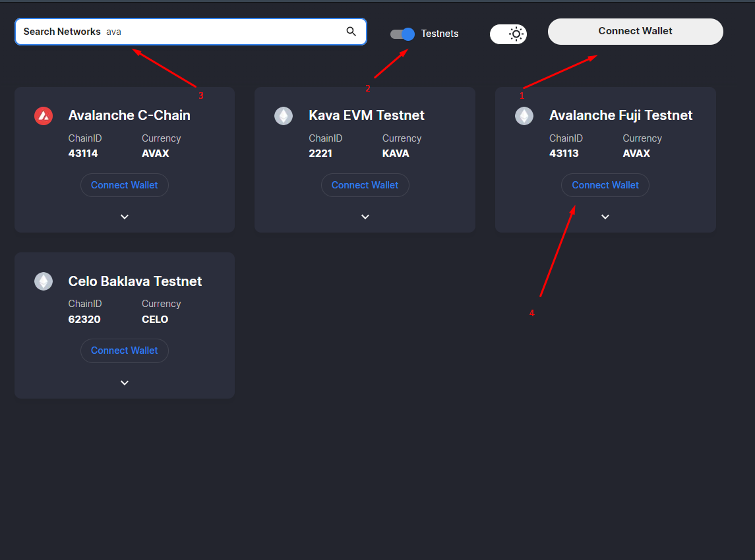Click the Avalanche C-Chain red logo
755x560 pixels.
pyautogui.click(x=44, y=116)
